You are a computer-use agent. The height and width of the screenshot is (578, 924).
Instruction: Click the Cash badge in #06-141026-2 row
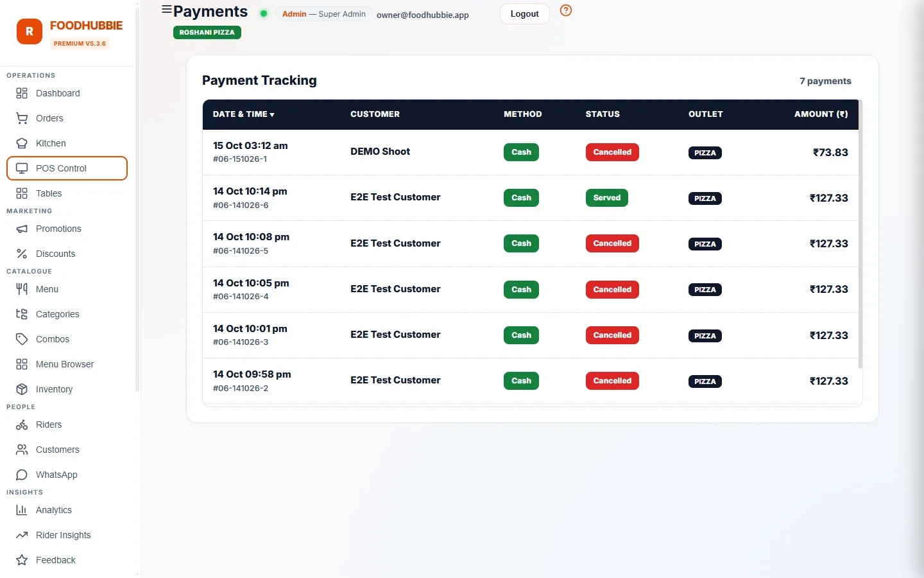[x=521, y=381]
